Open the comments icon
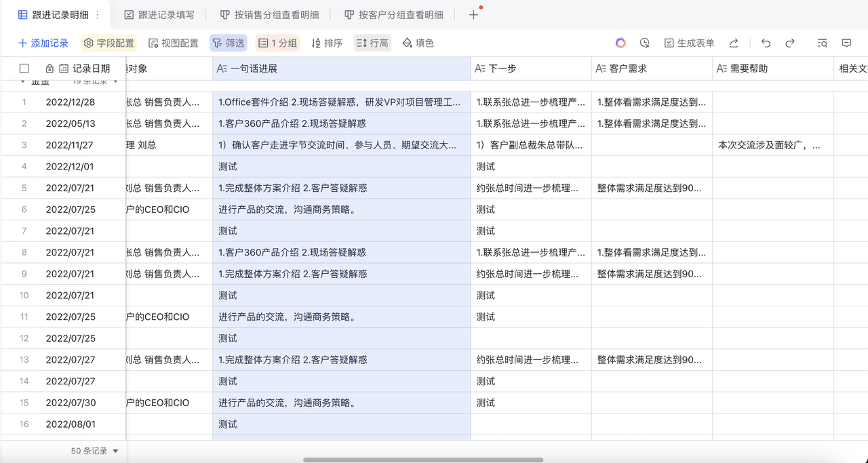This screenshot has width=868, height=463. pos(846,43)
